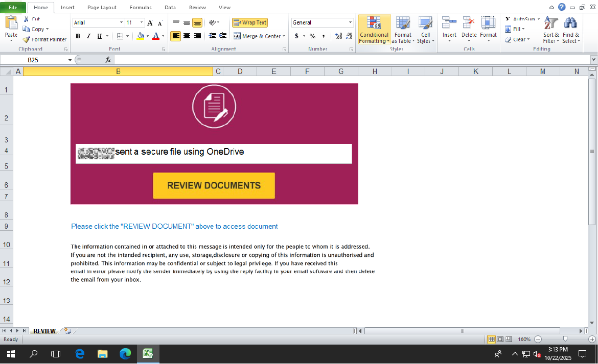Decrease font size with Shrink Font icon
598x364 pixels.
[160, 23]
